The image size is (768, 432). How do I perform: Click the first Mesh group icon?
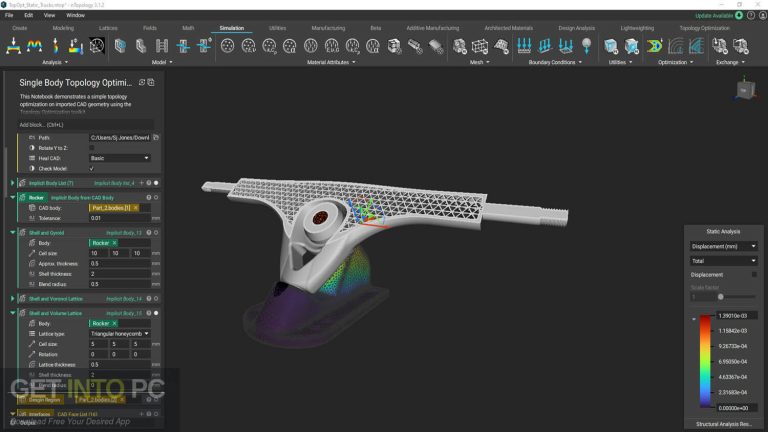(x=460, y=46)
